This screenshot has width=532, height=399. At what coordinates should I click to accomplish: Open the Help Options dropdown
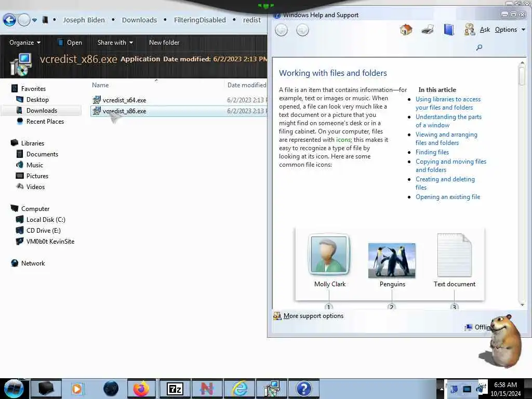point(510,30)
